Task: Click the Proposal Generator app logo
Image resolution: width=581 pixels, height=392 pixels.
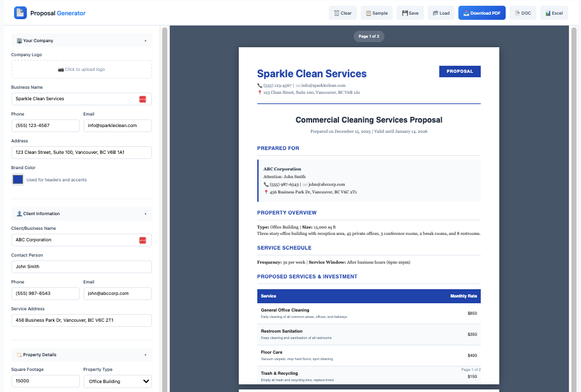Action: point(20,12)
